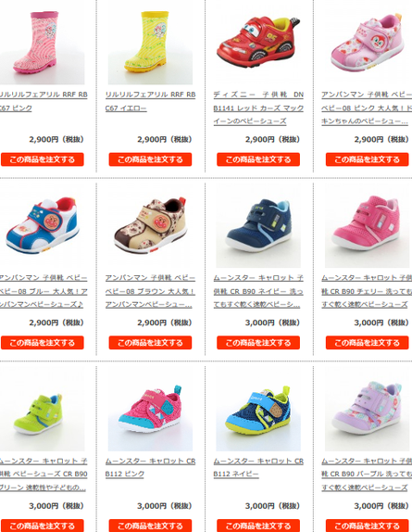This screenshot has width=412, height=532.
Task: Open the green Moonstar Carrot shoe image
Action: (x=43, y=409)
